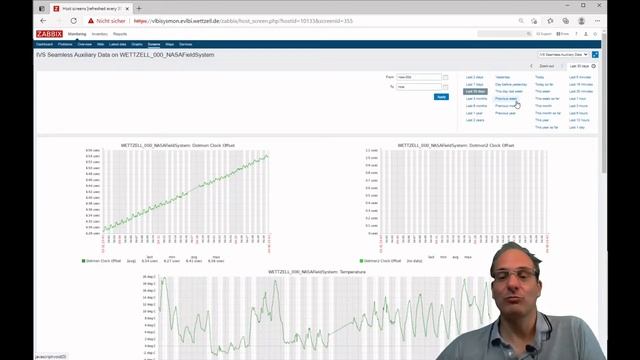Image resolution: width=640 pixels, height=360 pixels.
Task: Select the Last 3 months range
Action: point(476,99)
